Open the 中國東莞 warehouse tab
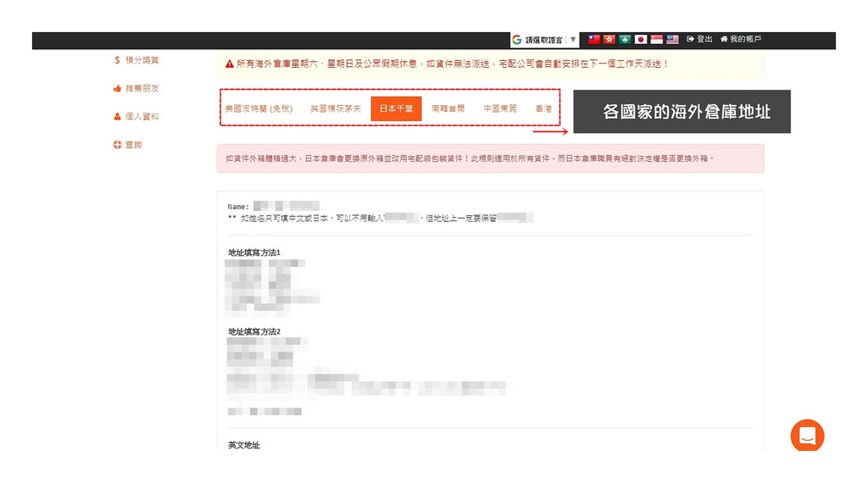Image resolution: width=868 pixels, height=483 pixels. [x=500, y=109]
